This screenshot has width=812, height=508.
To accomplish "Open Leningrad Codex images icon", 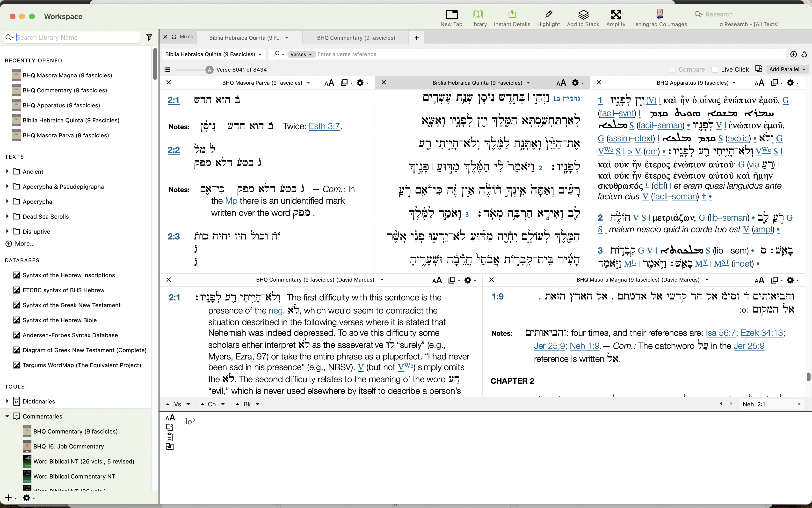I will tap(660, 18).
